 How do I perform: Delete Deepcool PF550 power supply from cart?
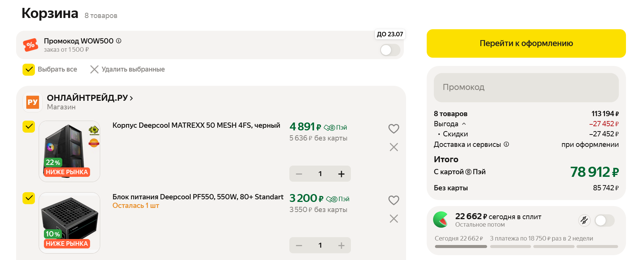[x=394, y=219]
